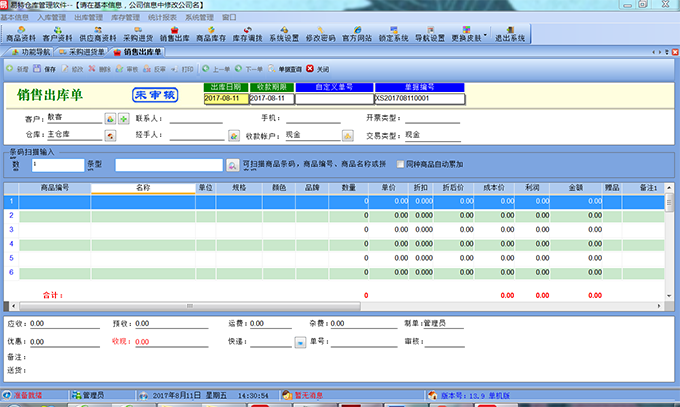Click the 开票类型 field

(432, 118)
